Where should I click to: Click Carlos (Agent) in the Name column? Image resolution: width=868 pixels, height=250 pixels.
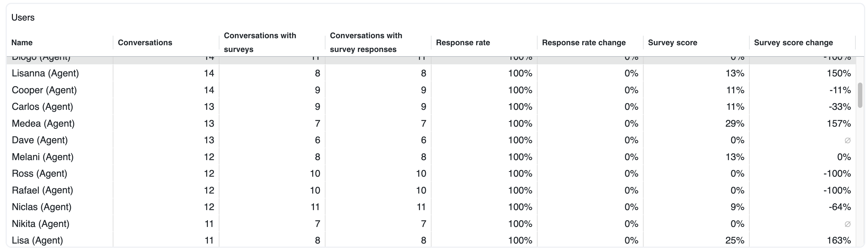click(x=42, y=107)
